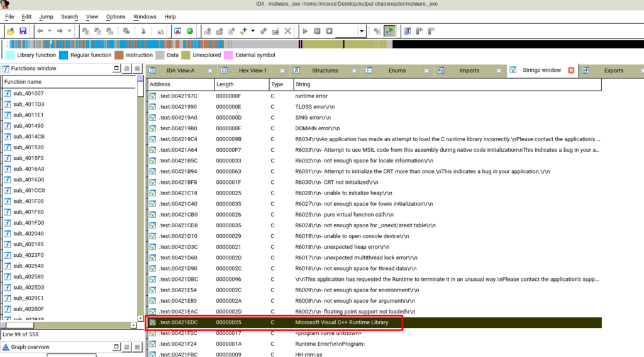Open the forward-history dropdown arrow
This screenshot has width=644, height=357.
[x=70, y=31]
